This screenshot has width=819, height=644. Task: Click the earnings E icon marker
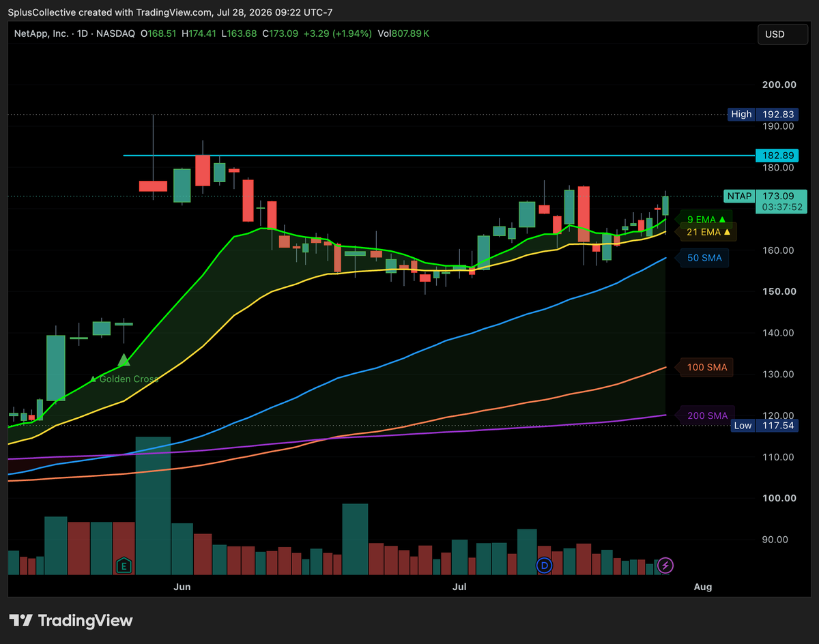(124, 565)
